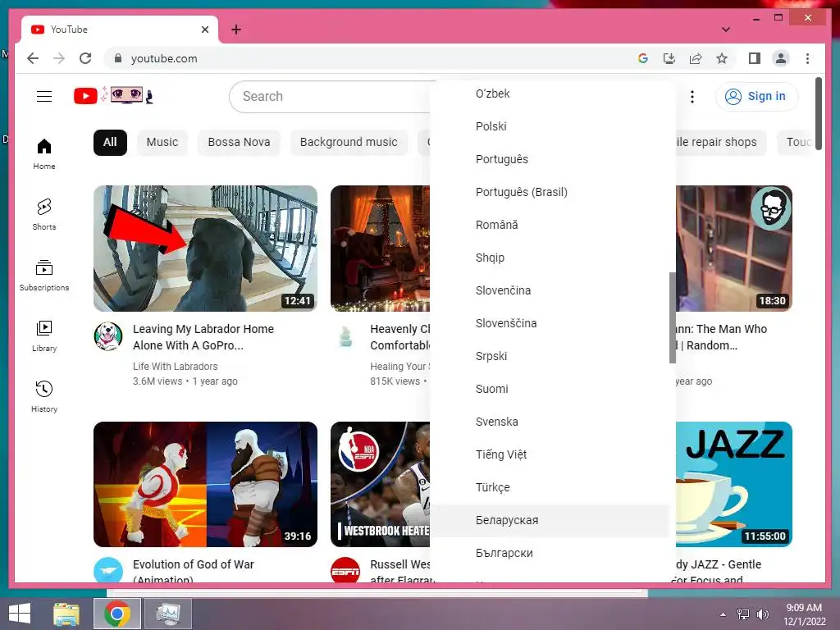Pick Türkçe language
This screenshot has width=840, height=630.
coord(550,487)
